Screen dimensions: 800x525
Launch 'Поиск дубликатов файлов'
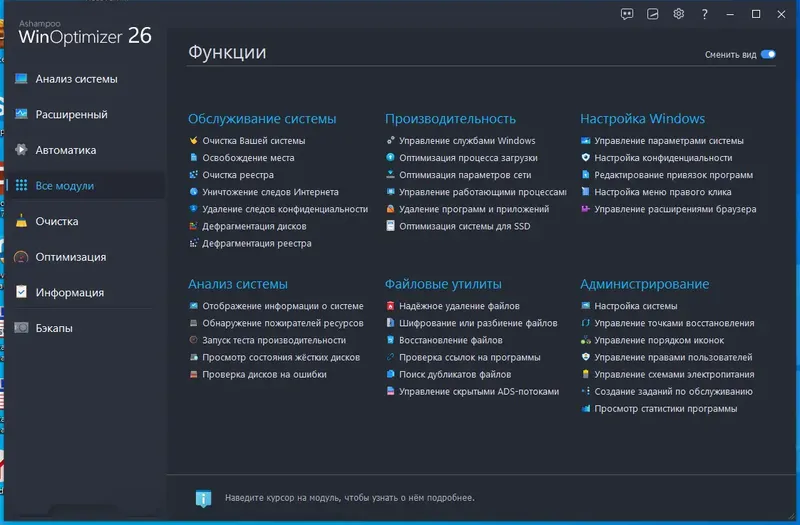tap(455, 374)
